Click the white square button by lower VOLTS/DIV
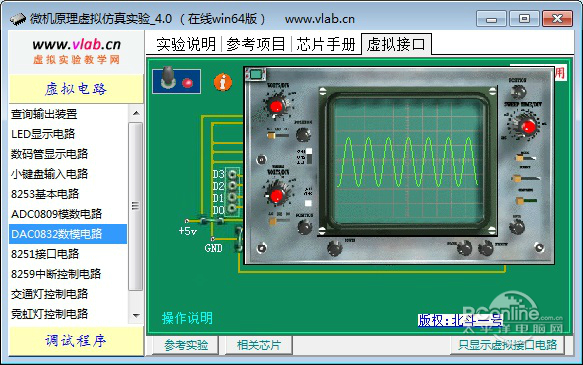This screenshot has height=365, width=583. 308,203
